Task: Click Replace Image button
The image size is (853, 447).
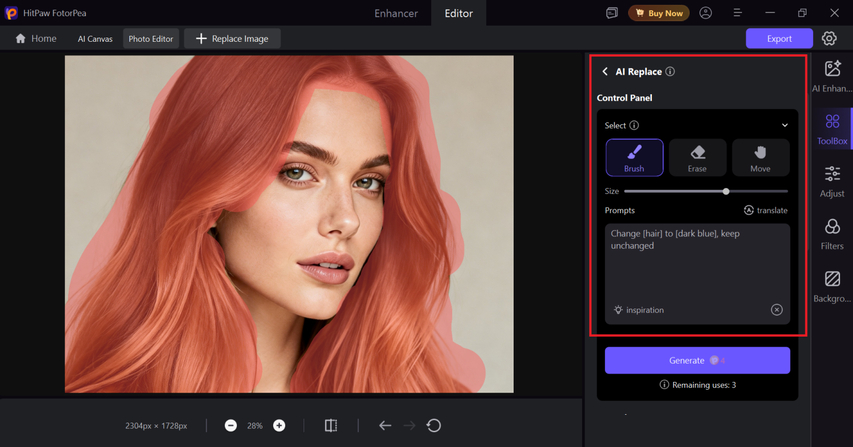Action: [232, 39]
